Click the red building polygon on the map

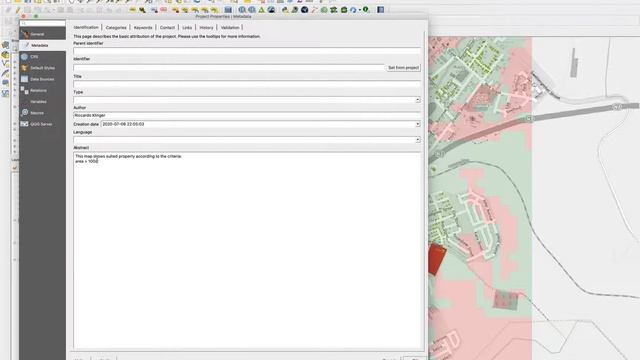[x=436, y=259]
